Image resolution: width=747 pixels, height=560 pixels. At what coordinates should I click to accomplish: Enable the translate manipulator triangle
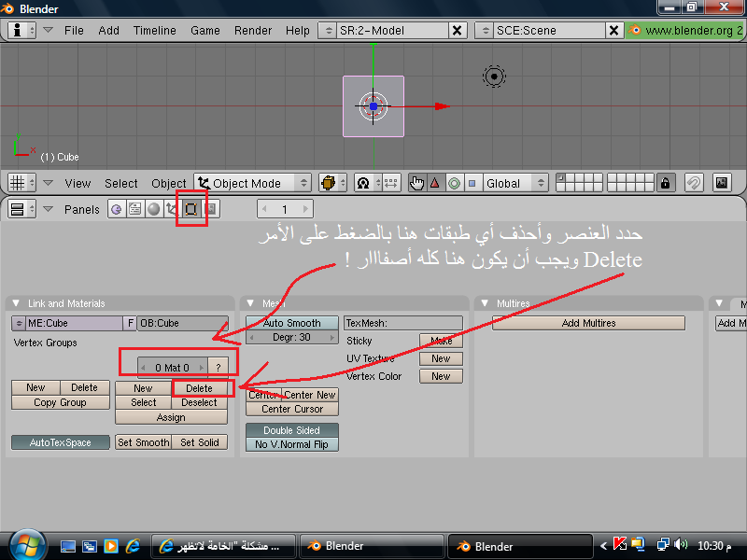coord(435,183)
